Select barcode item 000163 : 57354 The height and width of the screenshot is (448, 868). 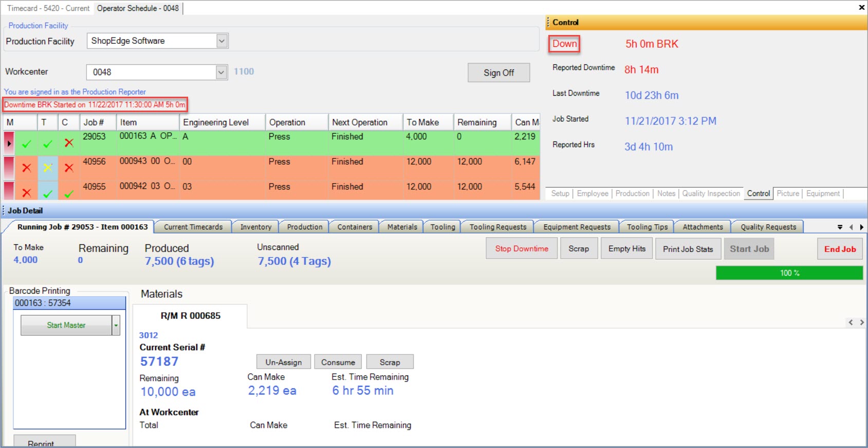point(69,303)
